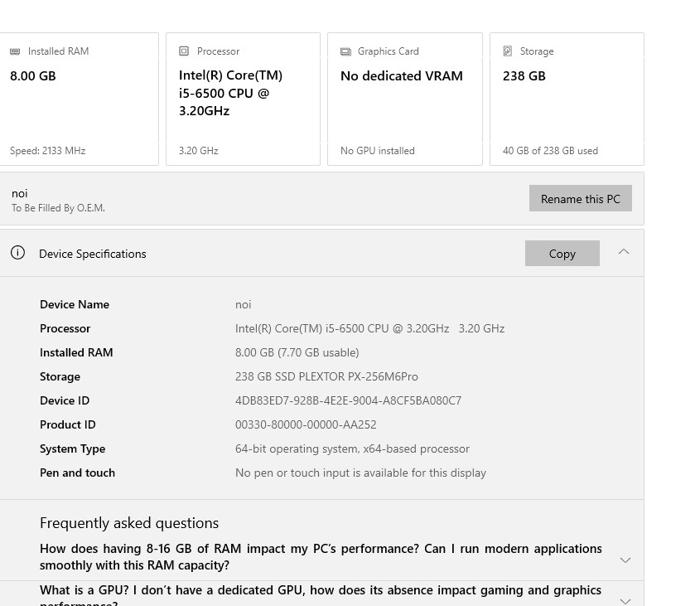The width and height of the screenshot is (700, 606).
Task: Expand the RAM performance FAQ question
Action: pos(625,560)
